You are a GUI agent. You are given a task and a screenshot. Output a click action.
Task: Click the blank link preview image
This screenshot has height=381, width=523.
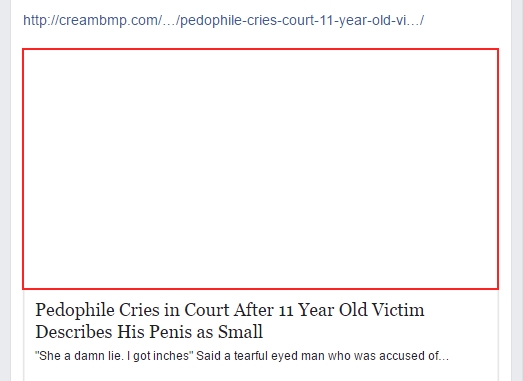pyautogui.click(x=260, y=169)
